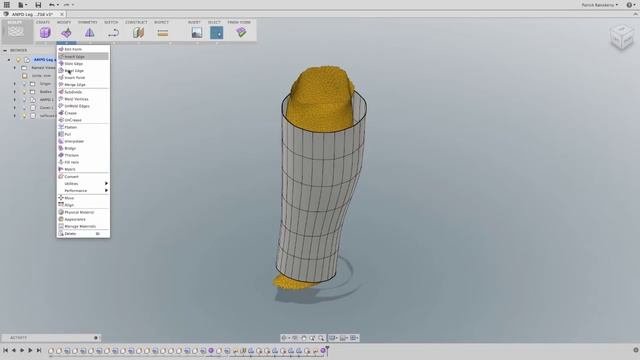This screenshot has width=640, height=360.
Task: Open Display Settings in navigation bar
Action: [x=333, y=338]
